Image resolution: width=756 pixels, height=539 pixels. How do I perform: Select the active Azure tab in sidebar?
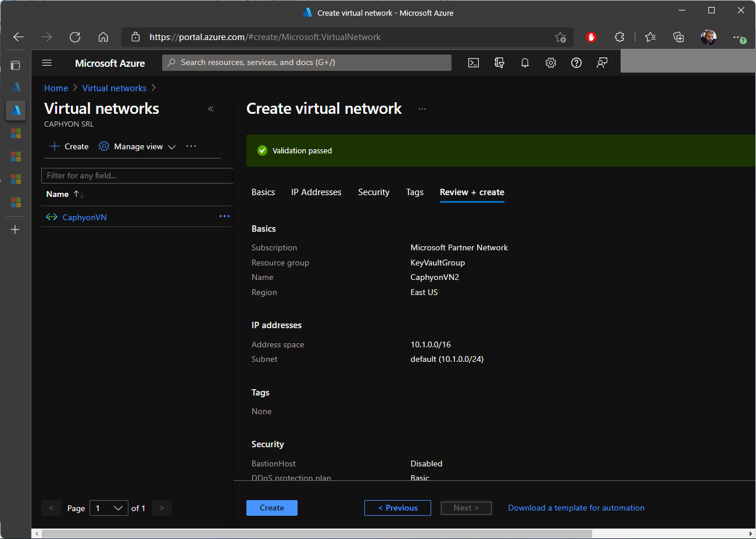[16, 110]
